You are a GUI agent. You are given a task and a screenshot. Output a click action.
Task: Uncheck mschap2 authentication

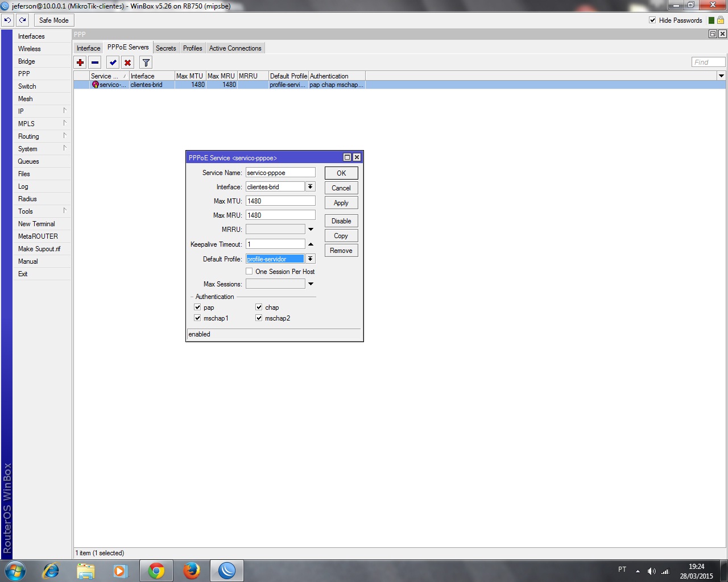pyautogui.click(x=259, y=318)
